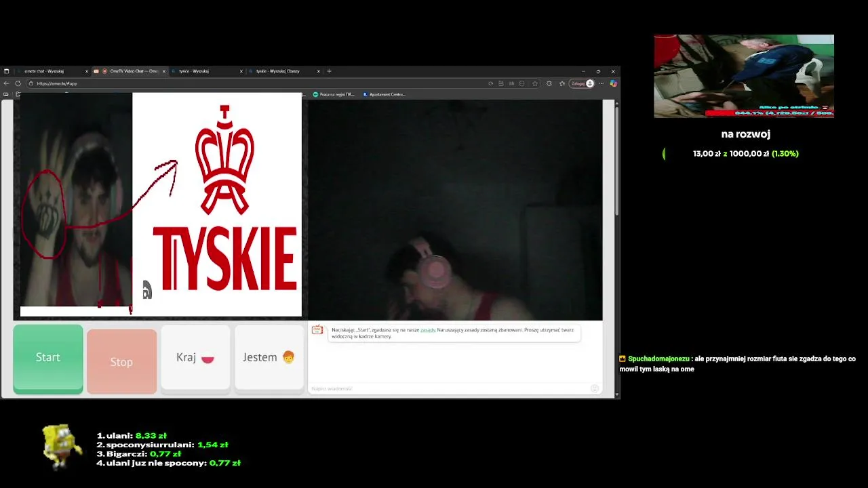This screenshot has height=488, width=868.
Task: Click the immersive reader toolbar icon
Action: (511, 83)
